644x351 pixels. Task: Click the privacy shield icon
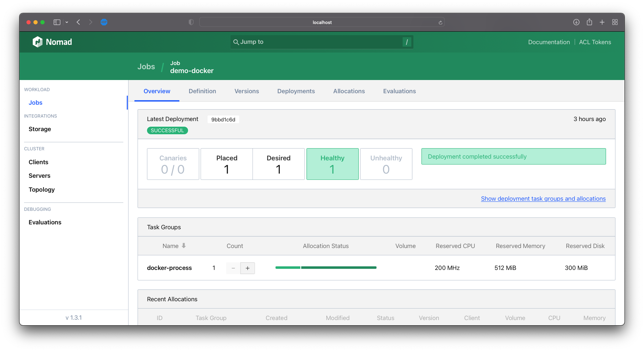(191, 22)
